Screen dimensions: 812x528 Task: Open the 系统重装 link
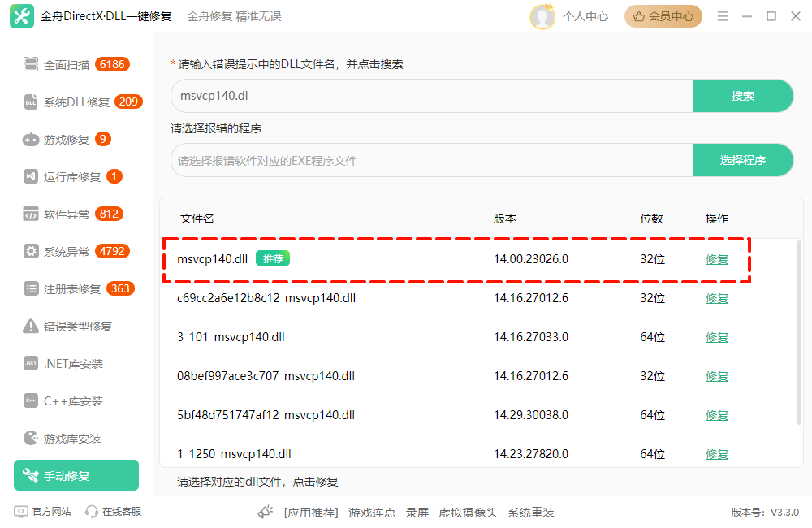[531, 513]
